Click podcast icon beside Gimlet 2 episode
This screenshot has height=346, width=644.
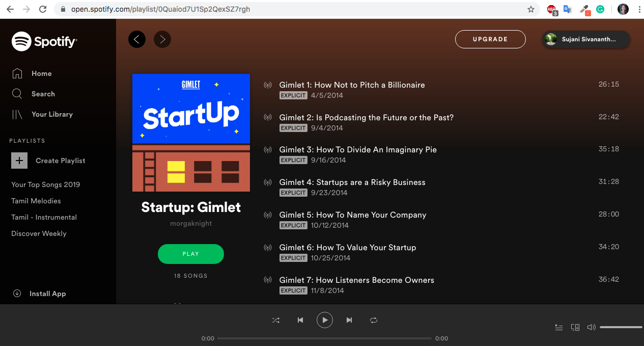[268, 118]
